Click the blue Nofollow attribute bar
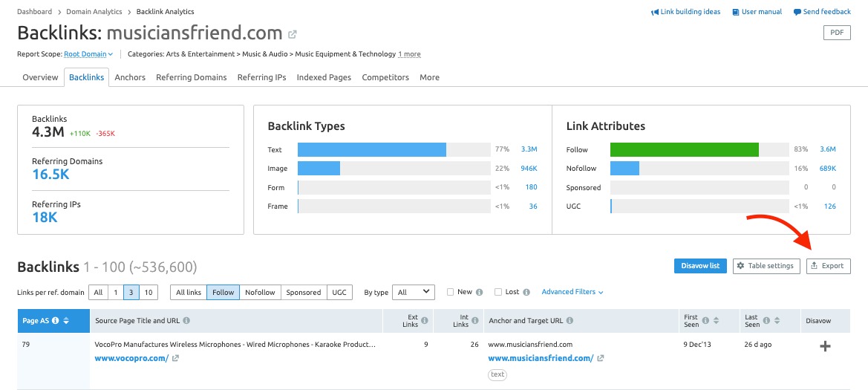 (625, 169)
